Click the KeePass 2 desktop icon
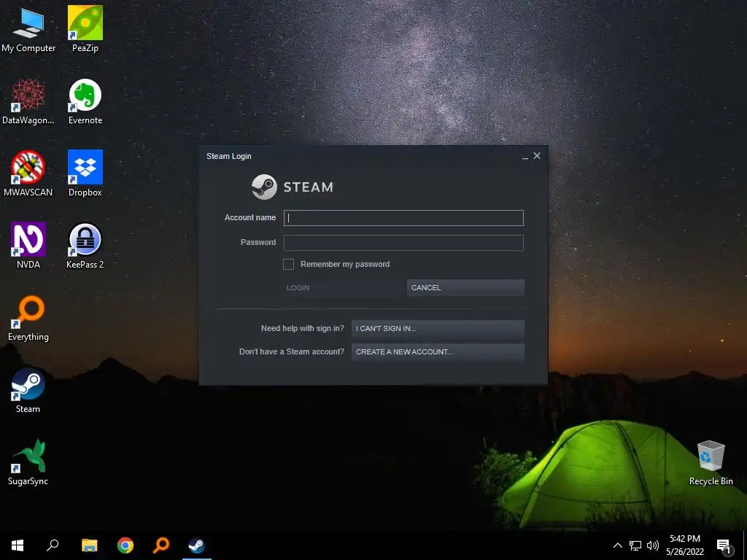Screen dimensions: 747x560 click(85, 246)
